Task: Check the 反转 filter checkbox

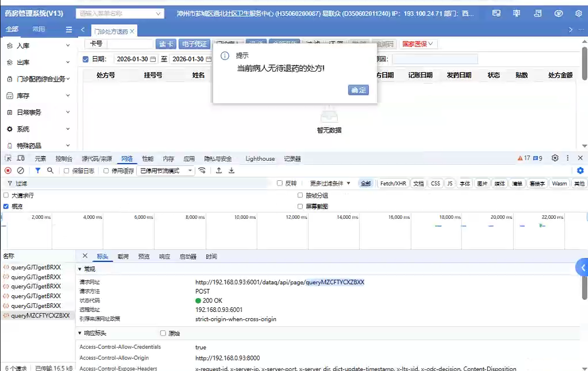Action: coord(279,183)
